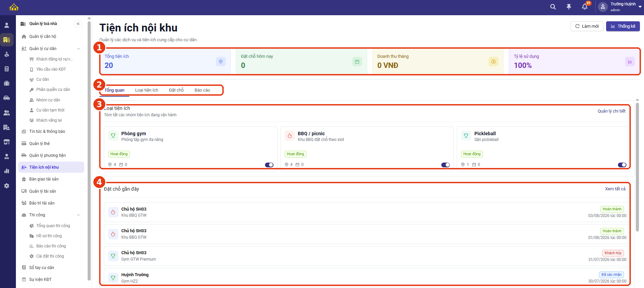Switch to the Báo cáo tab
This screenshot has height=288, width=644.
pos(202,90)
